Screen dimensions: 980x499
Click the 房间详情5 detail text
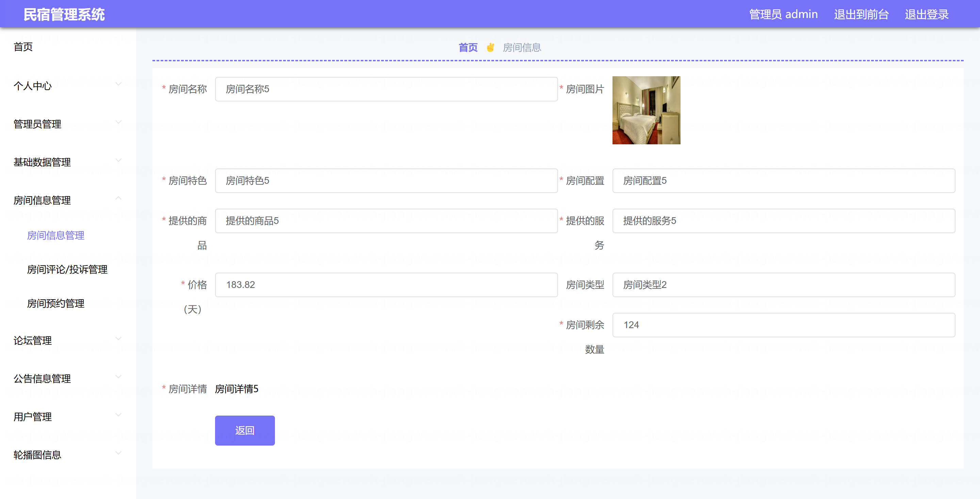click(236, 389)
